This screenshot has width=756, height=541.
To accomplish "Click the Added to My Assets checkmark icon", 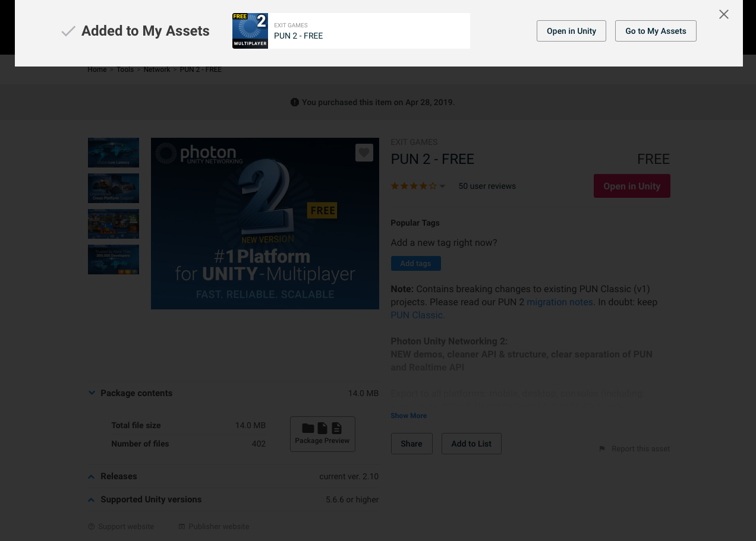I will point(68,31).
